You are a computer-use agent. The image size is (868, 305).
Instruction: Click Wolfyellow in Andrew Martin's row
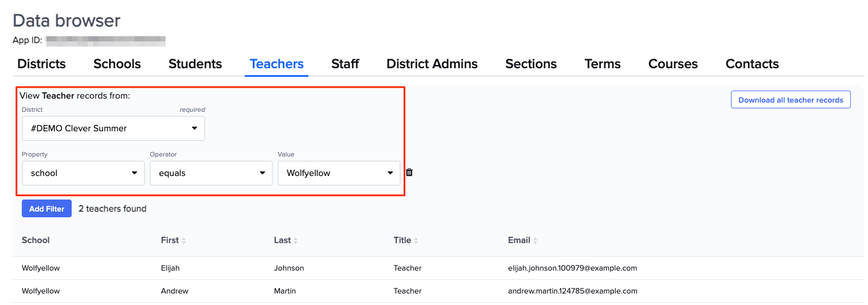[x=41, y=291]
